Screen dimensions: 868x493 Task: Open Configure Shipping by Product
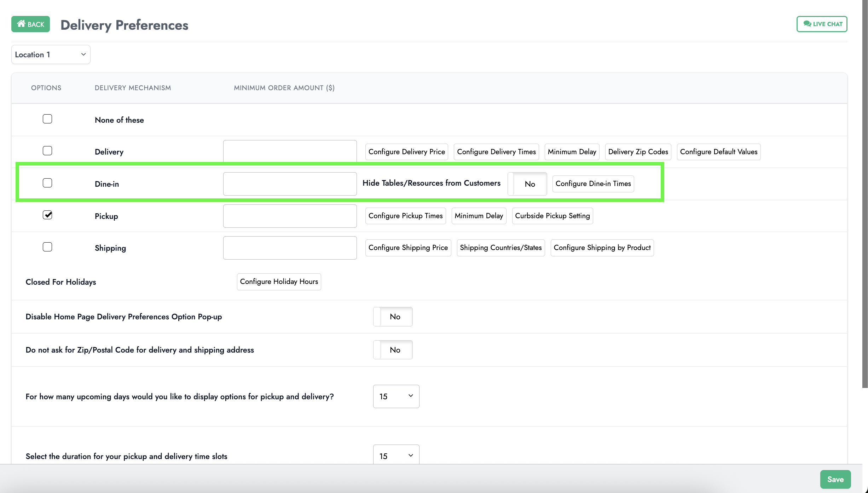(x=602, y=248)
